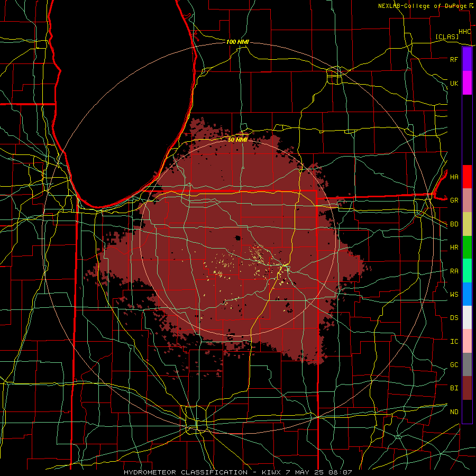
Task: Click the HR green legend swatch
Action: 467,248
